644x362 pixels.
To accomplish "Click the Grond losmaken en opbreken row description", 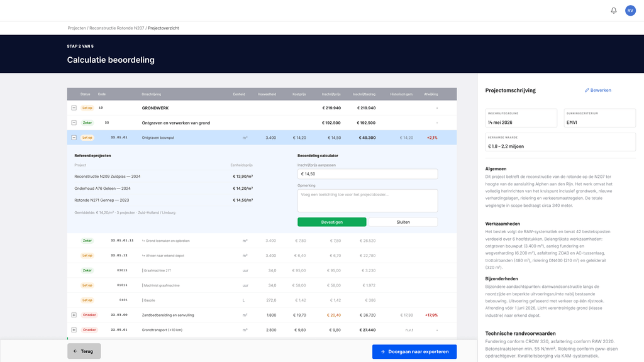I will (x=166, y=241).
